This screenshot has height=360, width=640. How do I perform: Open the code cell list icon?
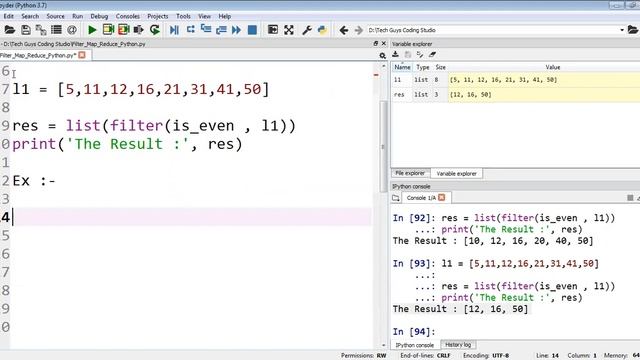[x=56, y=30]
